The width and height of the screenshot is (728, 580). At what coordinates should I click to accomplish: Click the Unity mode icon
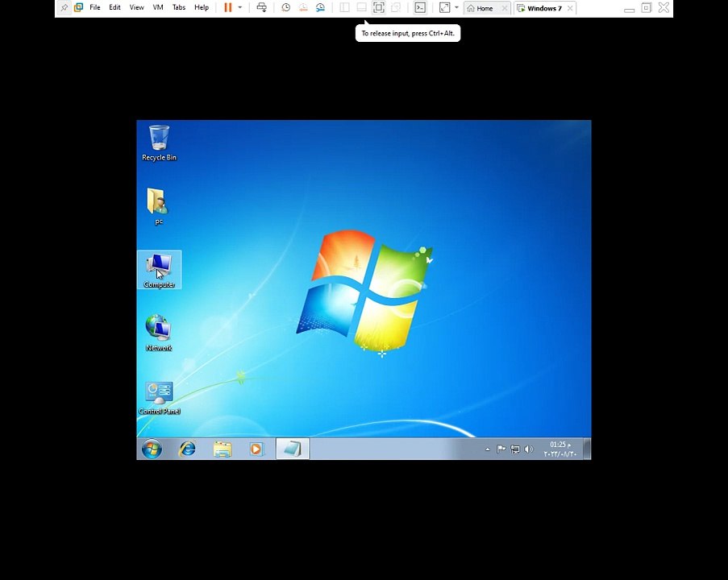(x=396, y=7)
